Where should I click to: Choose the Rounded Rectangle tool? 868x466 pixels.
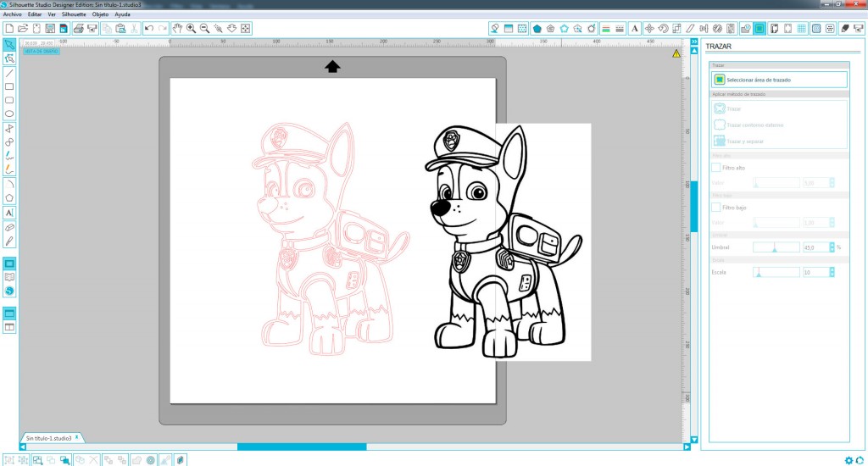pyautogui.click(x=9, y=100)
